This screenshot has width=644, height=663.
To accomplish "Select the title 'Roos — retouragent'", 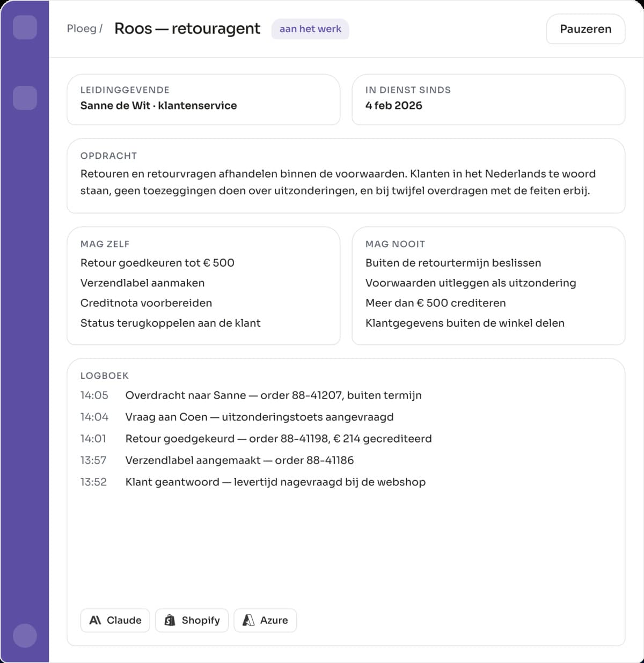I will [x=187, y=28].
